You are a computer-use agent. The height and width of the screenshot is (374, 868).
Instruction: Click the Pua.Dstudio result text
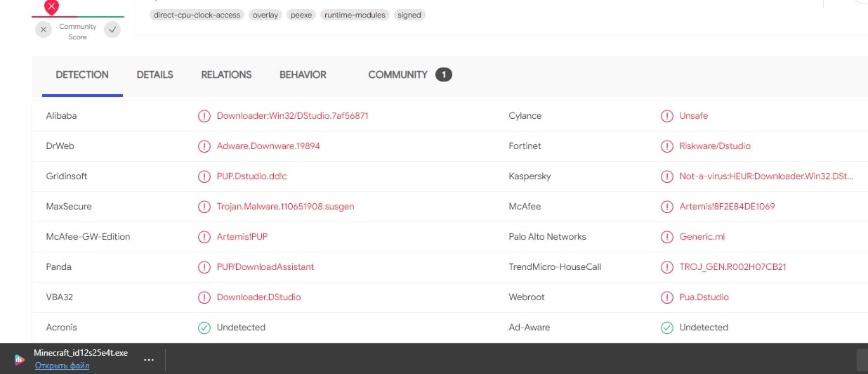704,297
